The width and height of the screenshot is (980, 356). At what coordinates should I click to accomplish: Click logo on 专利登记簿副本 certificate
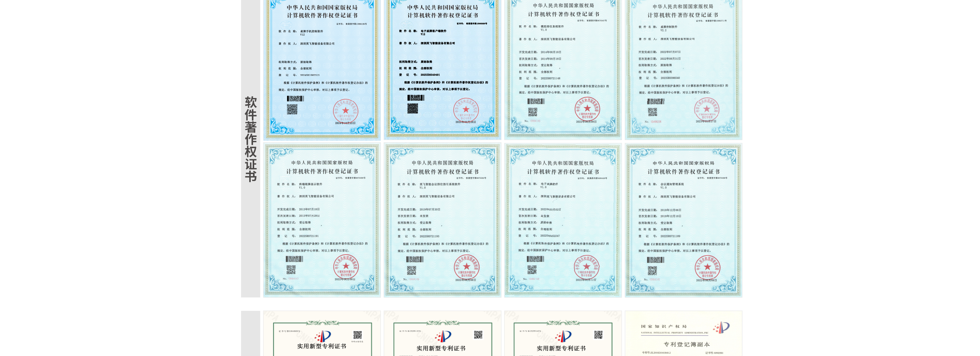click(721, 328)
